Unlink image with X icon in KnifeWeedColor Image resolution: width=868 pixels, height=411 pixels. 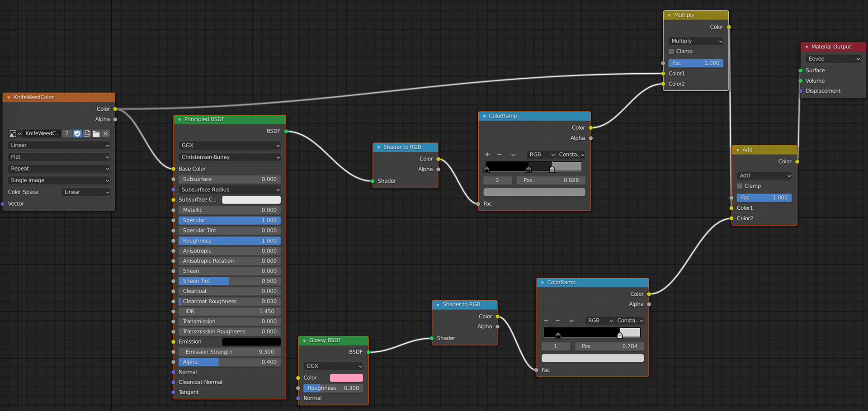tap(106, 133)
